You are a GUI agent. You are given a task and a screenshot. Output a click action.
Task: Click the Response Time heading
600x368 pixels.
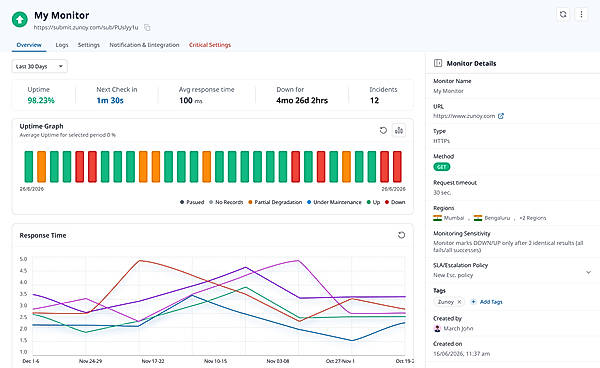[43, 235]
